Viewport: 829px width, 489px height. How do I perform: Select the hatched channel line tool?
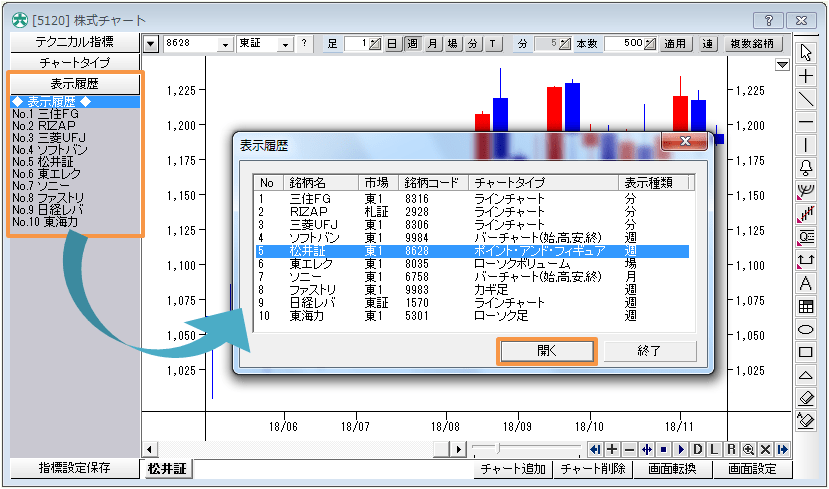tap(805, 214)
